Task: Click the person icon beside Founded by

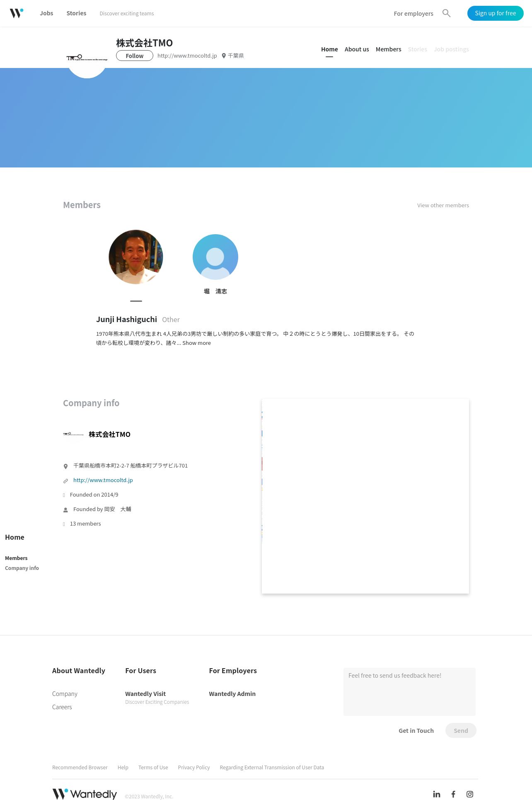Action: click(x=65, y=510)
